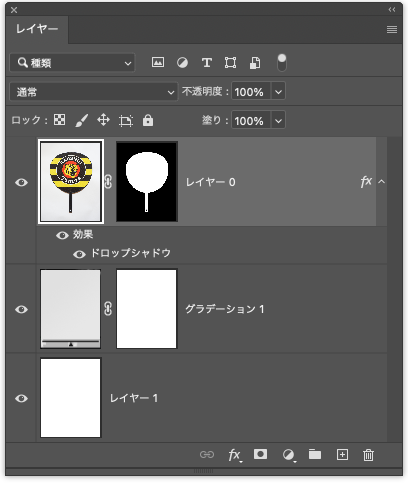Add a layer mask from bottom bar
The width and height of the screenshot is (408, 483).
pyautogui.click(x=260, y=454)
